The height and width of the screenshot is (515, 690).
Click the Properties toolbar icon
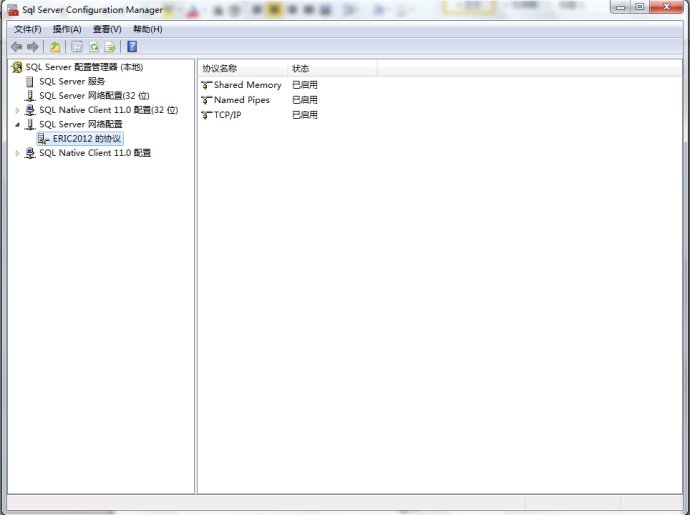[77, 47]
